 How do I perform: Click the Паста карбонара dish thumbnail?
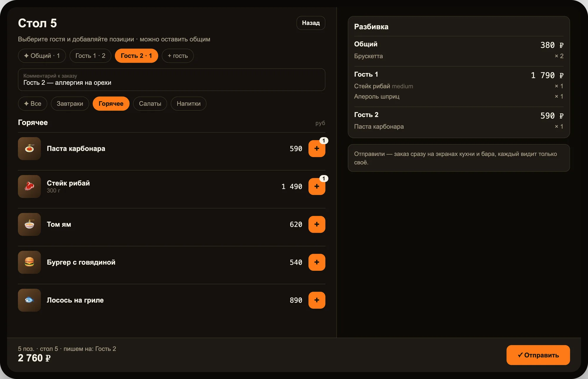pyautogui.click(x=29, y=149)
